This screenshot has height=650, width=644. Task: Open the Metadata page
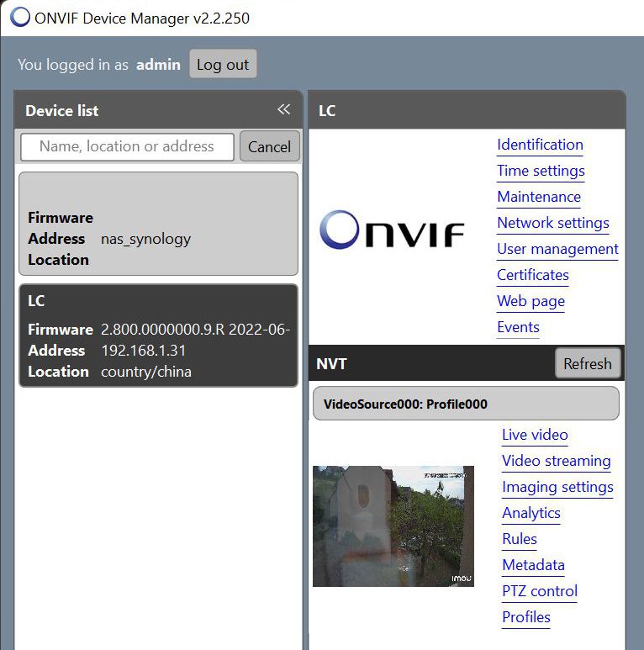(533, 565)
